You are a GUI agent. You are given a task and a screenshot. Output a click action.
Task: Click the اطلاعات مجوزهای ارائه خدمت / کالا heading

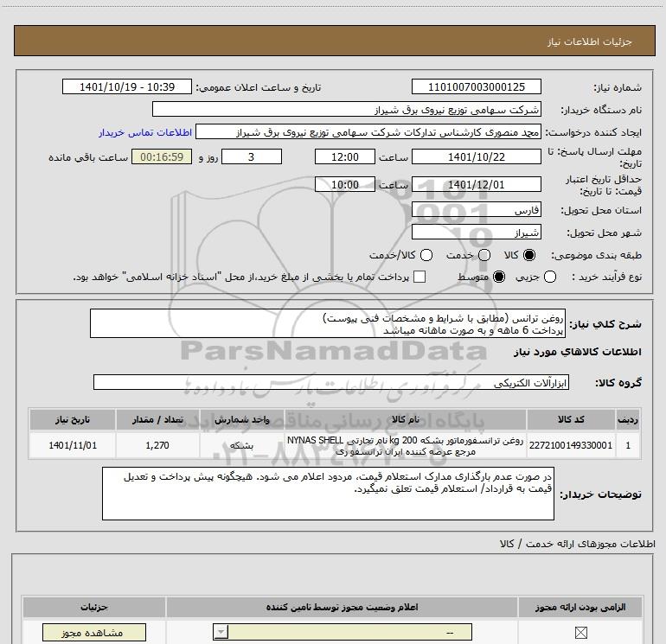pos(578,544)
